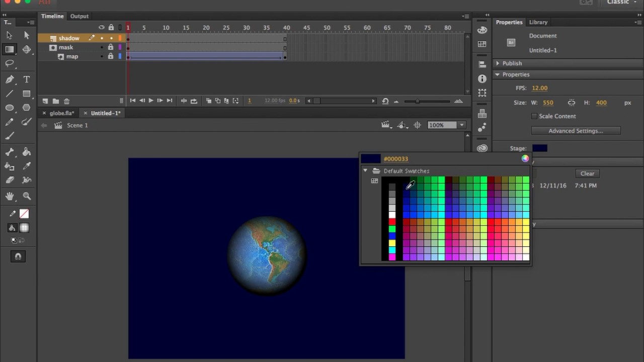Toggle visibility dot of shadow layer
The width and height of the screenshot is (644, 362).
102,38
